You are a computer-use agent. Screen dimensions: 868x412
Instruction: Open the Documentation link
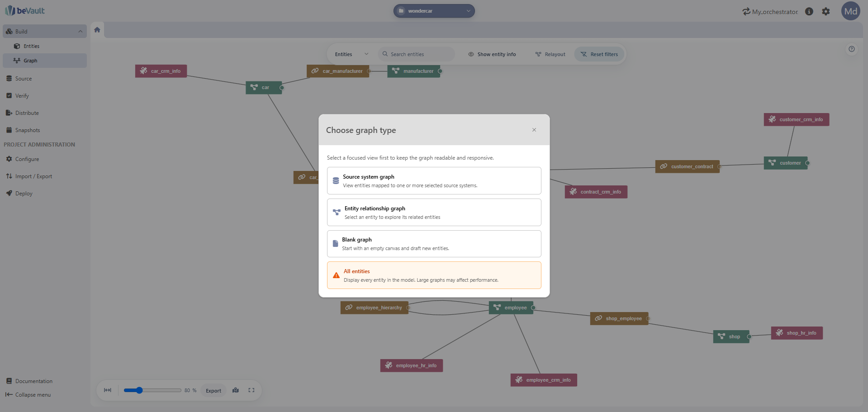click(x=29, y=381)
